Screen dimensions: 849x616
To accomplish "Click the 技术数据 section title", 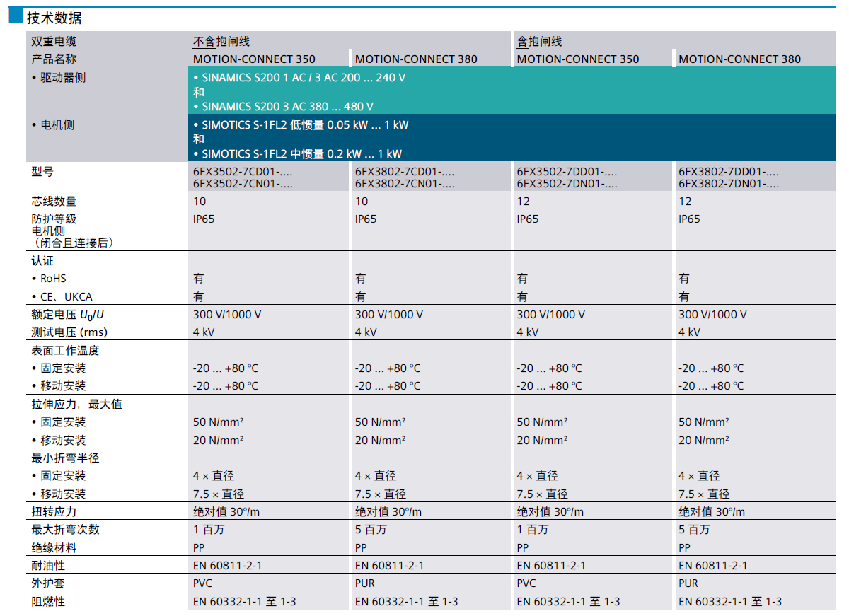I will click(x=54, y=18).
